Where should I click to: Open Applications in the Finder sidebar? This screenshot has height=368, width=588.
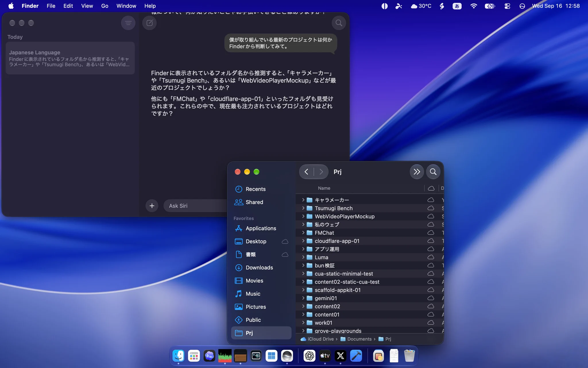pos(261,228)
